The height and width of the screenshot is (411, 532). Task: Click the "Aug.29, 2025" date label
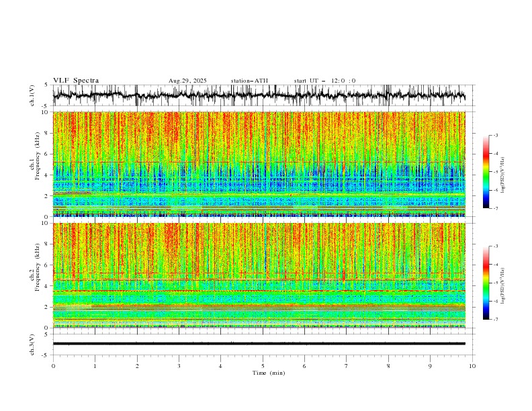click(x=187, y=81)
